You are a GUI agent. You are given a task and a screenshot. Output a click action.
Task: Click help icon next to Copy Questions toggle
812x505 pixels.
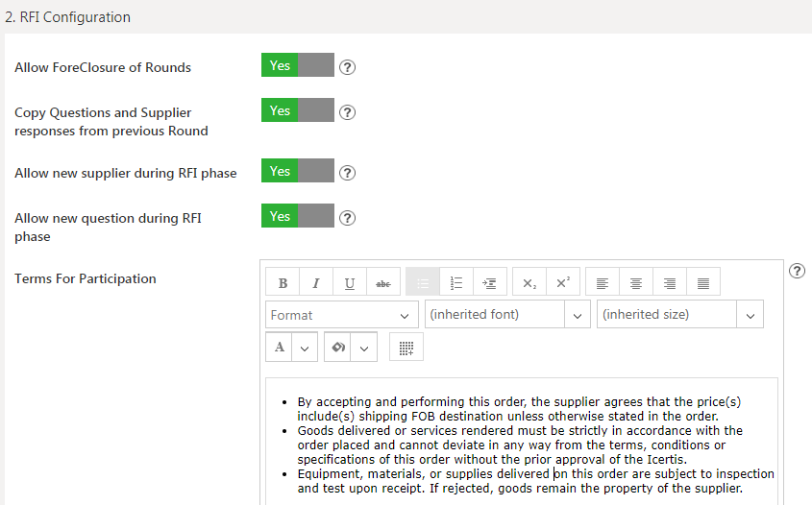(x=348, y=112)
